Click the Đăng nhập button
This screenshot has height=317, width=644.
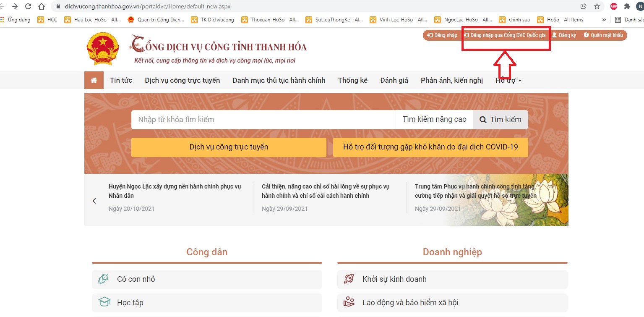tap(442, 35)
